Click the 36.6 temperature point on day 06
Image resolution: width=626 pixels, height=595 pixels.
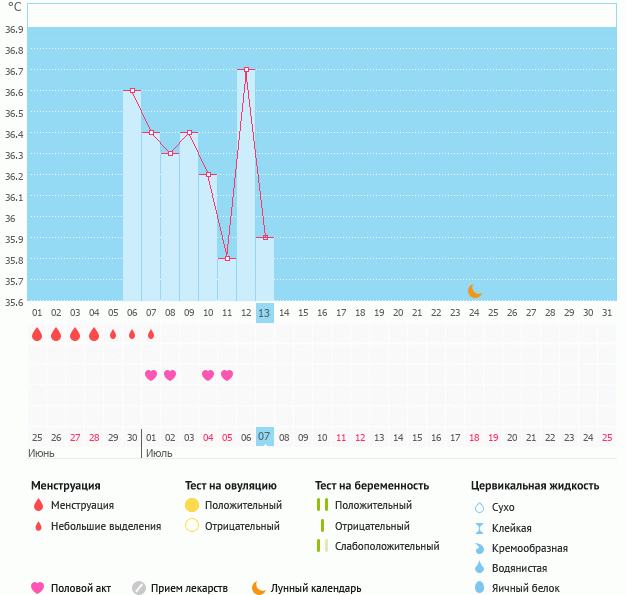click(132, 90)
